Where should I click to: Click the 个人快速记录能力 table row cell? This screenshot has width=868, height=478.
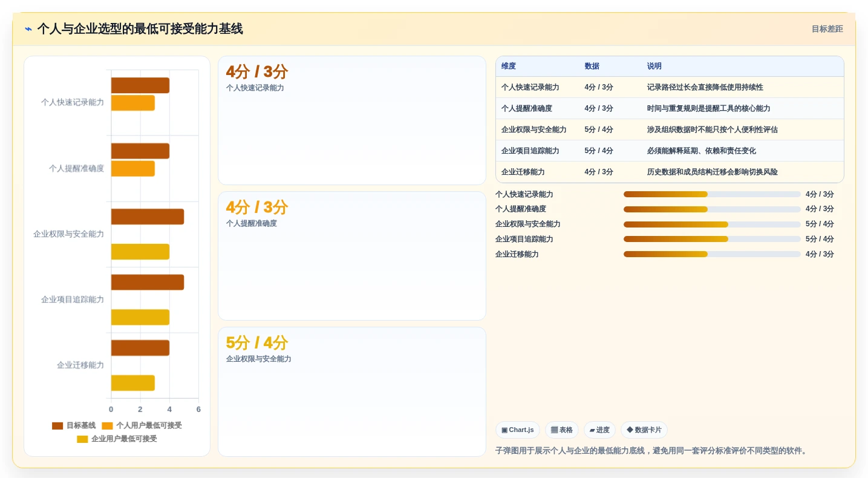(530, 87)
